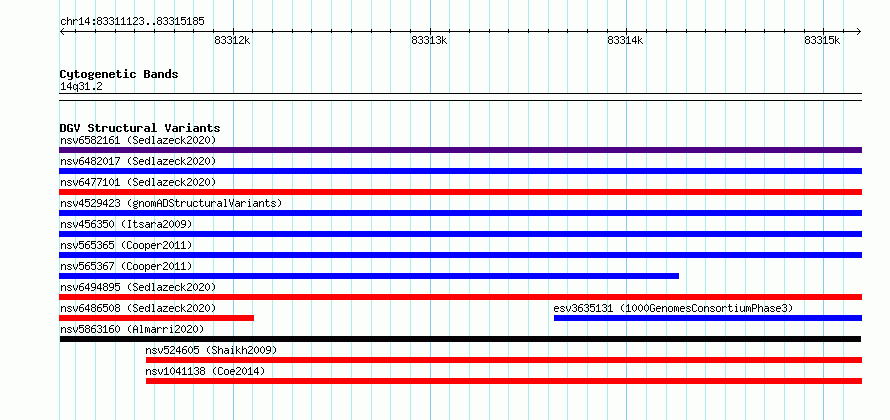890x420 pixels.
Task: Click the blue nsv4529423 variant bar
Action: point(460,213)
